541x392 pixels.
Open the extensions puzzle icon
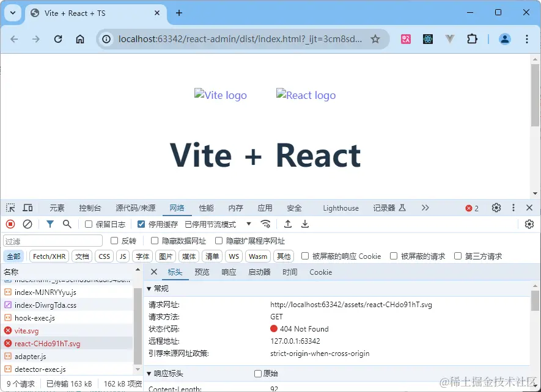[472, 39]
